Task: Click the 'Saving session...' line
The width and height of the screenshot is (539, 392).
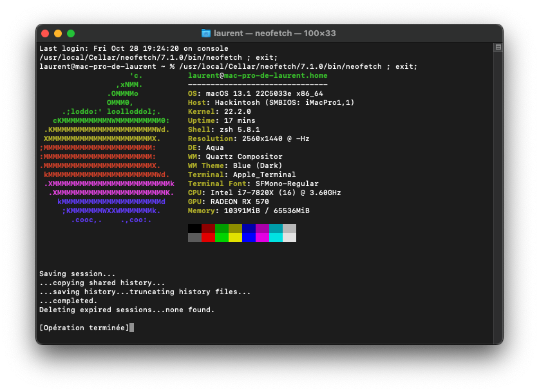Action: [x=77, y=274]
